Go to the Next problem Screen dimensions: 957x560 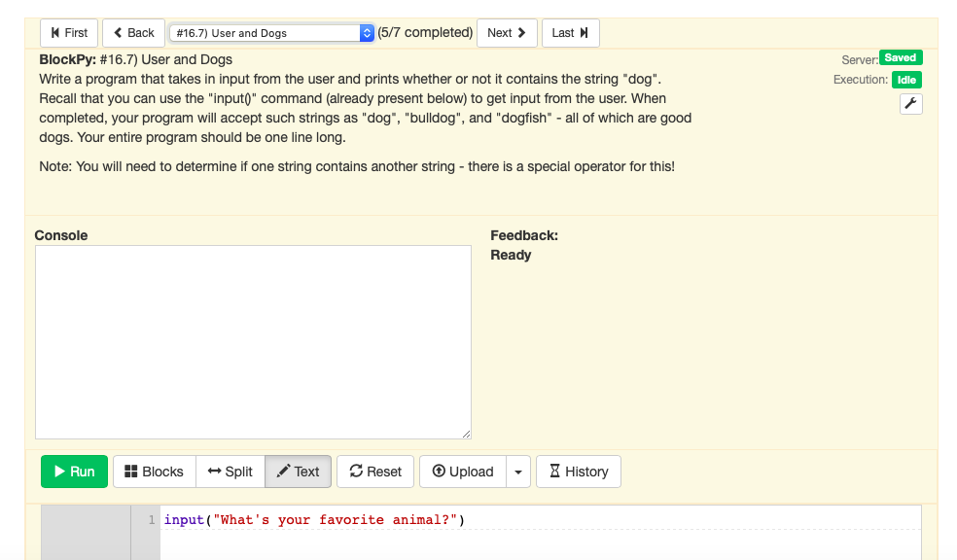507,33
